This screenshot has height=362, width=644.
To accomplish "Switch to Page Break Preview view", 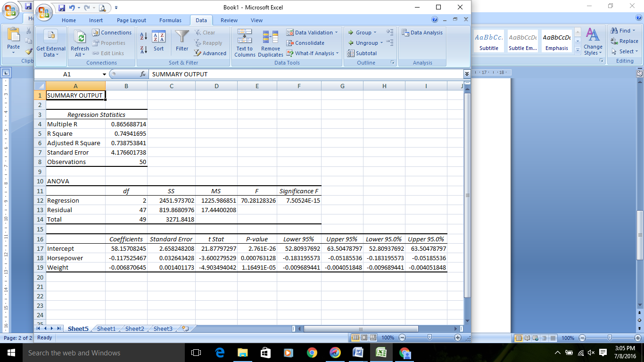I will pos(374,337).
